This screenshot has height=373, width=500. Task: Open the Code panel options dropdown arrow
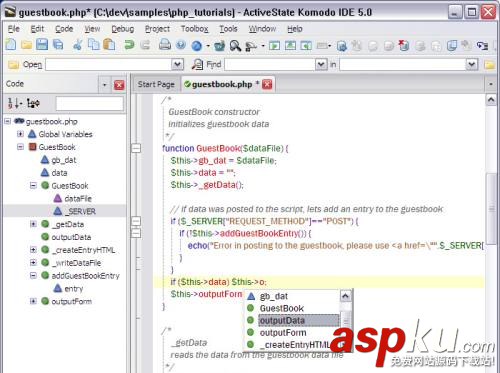pos(104,85)
